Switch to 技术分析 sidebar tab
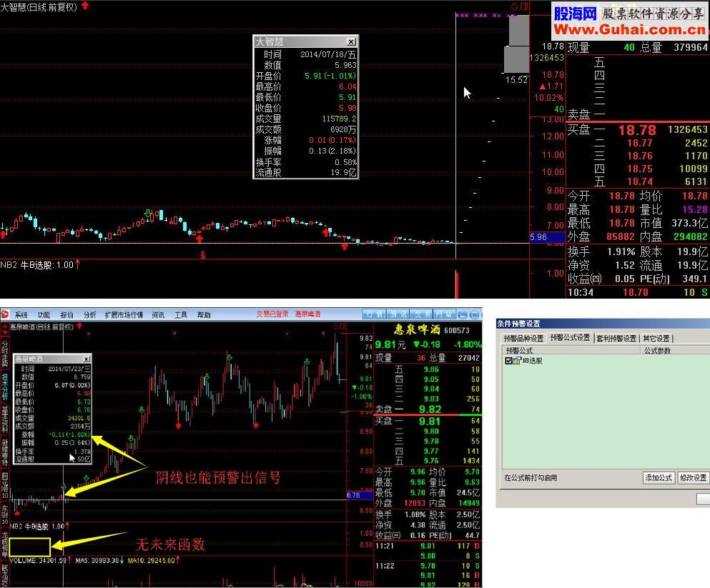Screen dimensions: 710x588 (4, 387)
